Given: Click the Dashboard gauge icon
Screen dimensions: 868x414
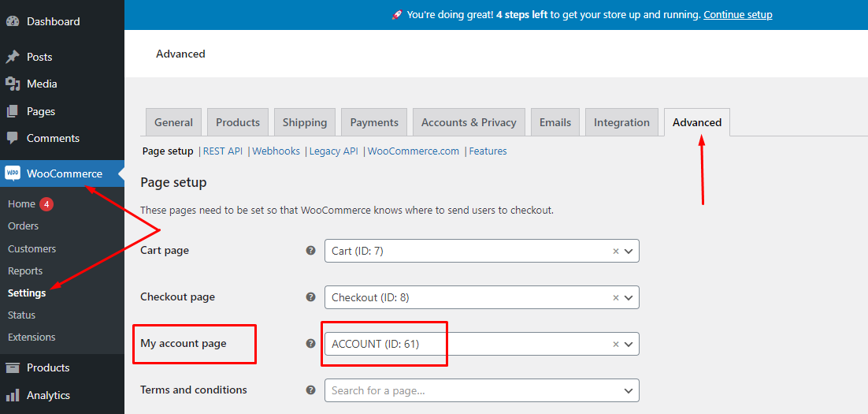Looking at the screenshot, I should (12, 21).
